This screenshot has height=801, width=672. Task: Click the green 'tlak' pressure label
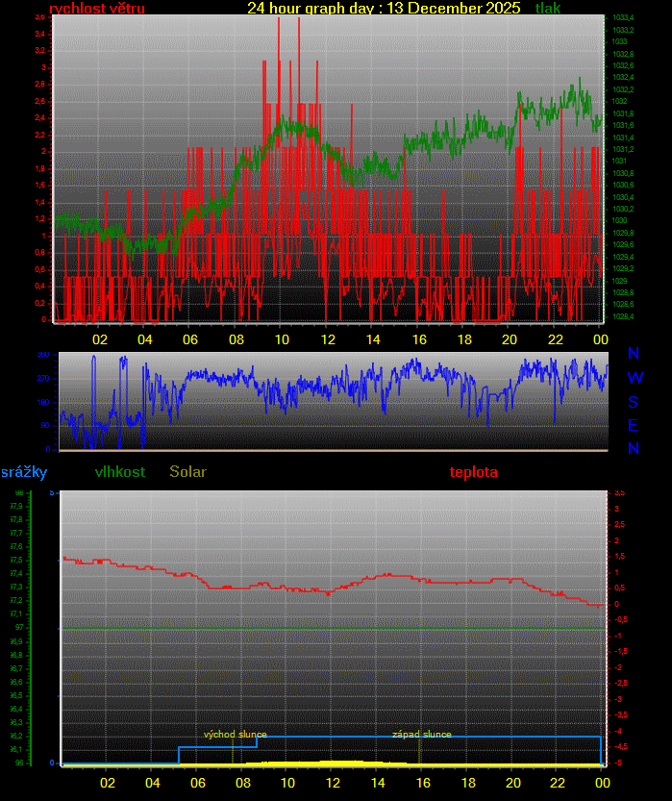point(548,9)
